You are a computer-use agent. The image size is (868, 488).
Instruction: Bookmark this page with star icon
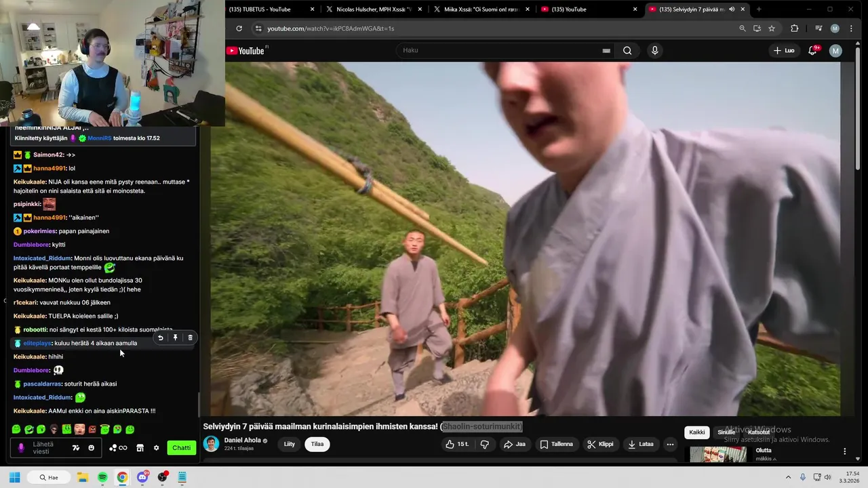tap(772, 28)
